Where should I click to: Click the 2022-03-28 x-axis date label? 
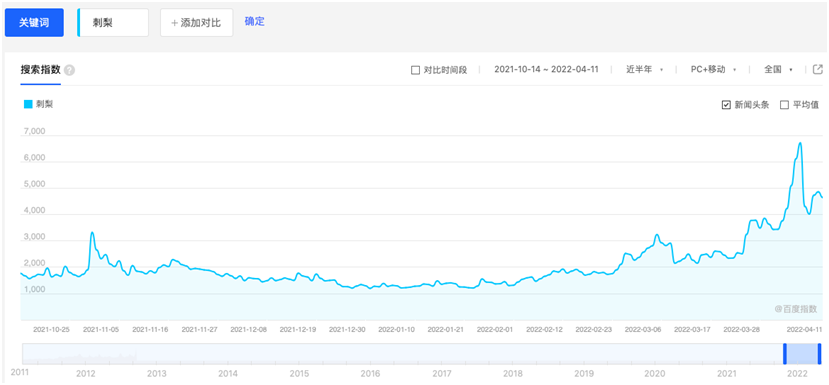click(742, 329)
